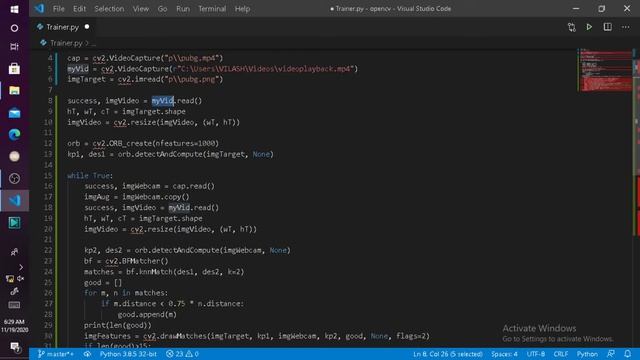Screen dimensions: 640x360
Task: Open the People tray icon on taskbar
Action: [x=14, y=252]
